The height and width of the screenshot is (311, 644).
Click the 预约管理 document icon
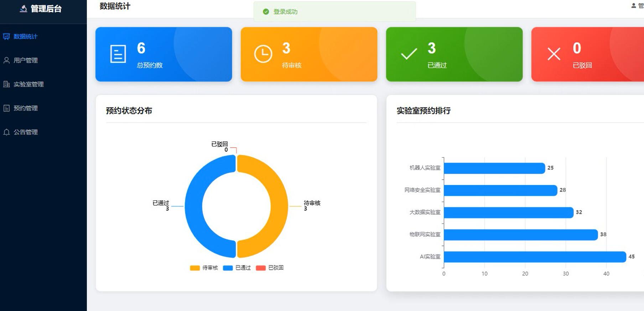[x=6, y=108]
